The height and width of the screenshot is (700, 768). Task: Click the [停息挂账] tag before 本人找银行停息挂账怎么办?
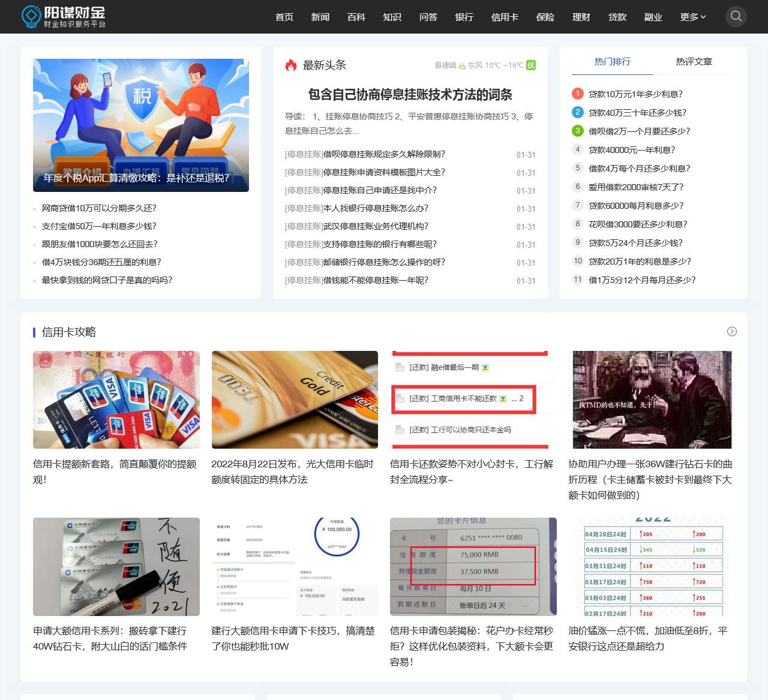coord(304,208)
